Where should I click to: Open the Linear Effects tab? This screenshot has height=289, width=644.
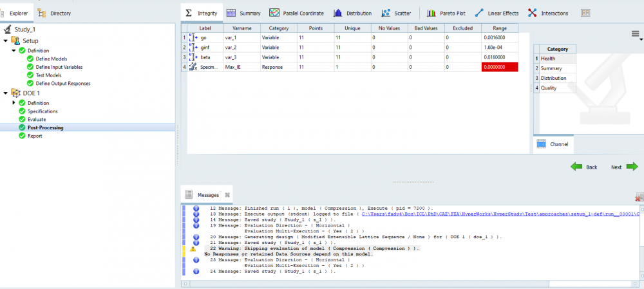point(497,13)
